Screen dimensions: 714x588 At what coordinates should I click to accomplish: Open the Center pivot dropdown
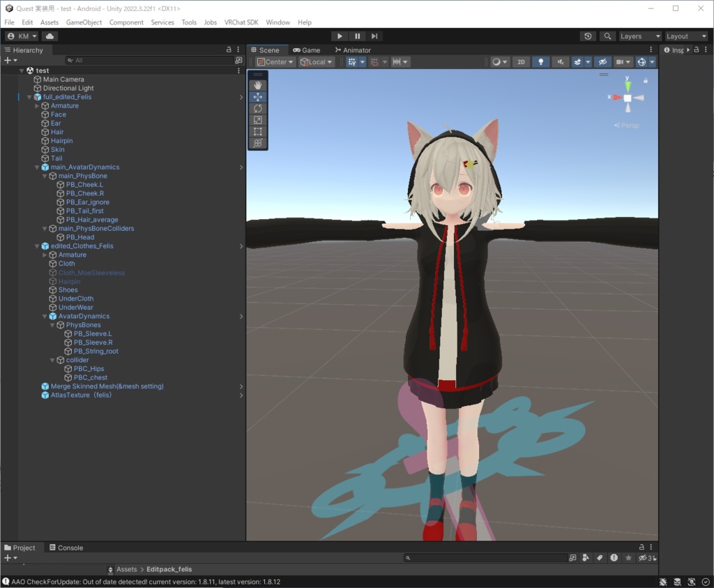[275, 62]
